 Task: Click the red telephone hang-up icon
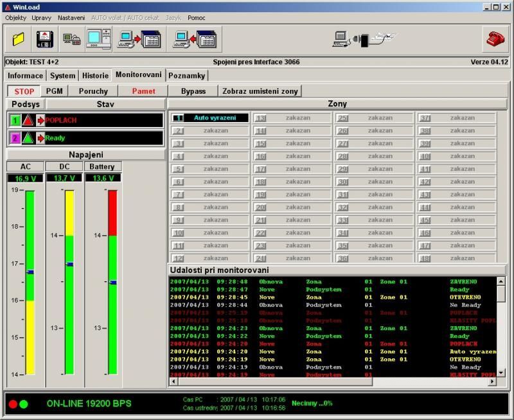tap(495, 39)
